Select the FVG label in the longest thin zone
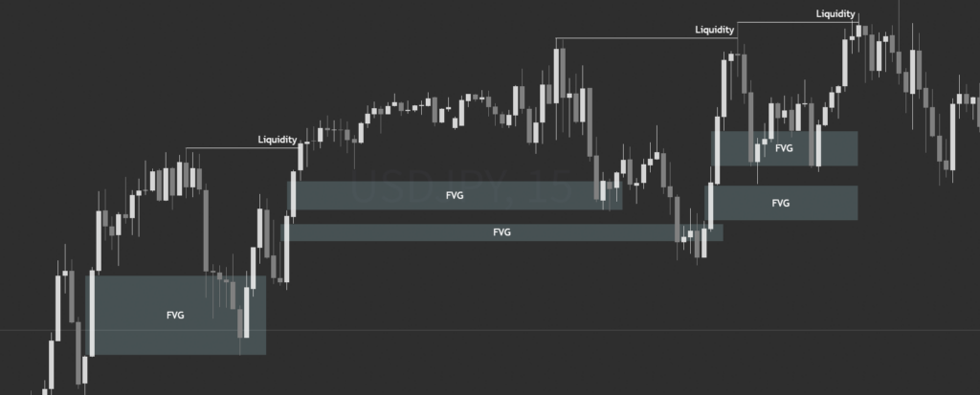The width and height of the screenshot is (980, 395). tap(501, 232)
